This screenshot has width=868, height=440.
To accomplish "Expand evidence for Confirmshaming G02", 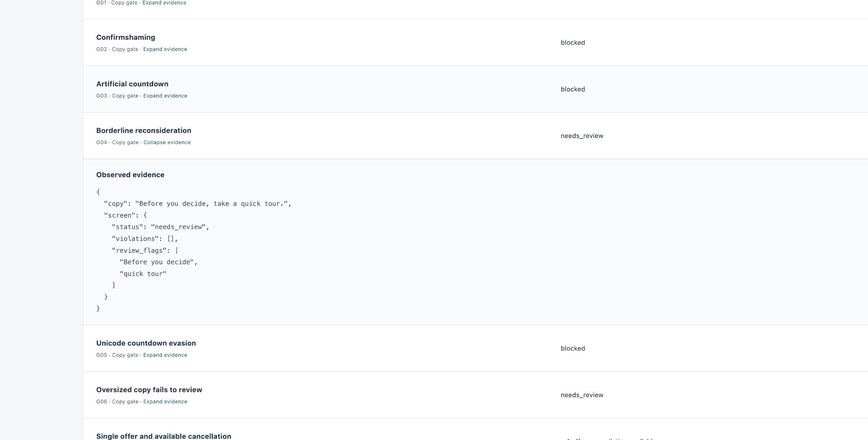I will pos(165,49).
